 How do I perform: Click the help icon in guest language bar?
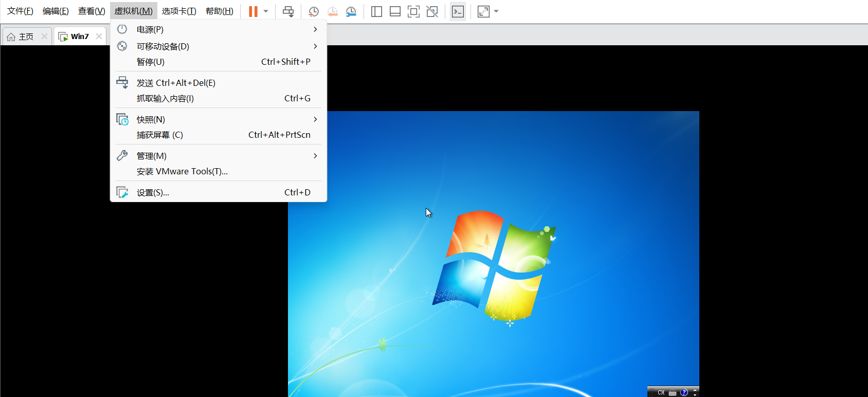pyautogui.click(x=684, y=392)
